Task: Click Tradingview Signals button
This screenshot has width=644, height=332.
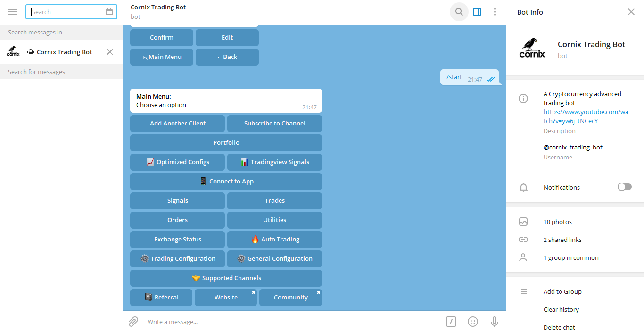Action: click(x=274, y=162)
